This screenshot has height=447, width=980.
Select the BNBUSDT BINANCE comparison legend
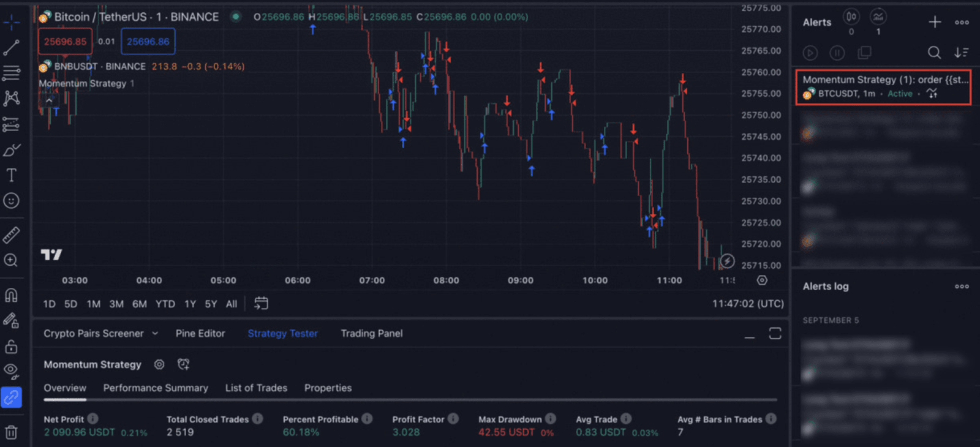[x=100, y=66]
